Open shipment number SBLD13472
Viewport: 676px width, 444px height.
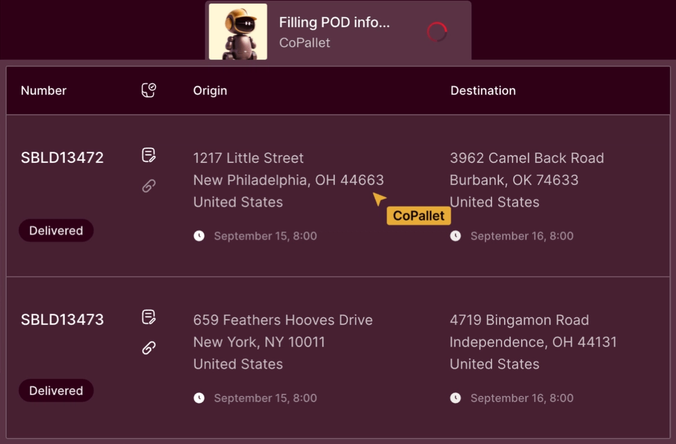coord(62,158)
